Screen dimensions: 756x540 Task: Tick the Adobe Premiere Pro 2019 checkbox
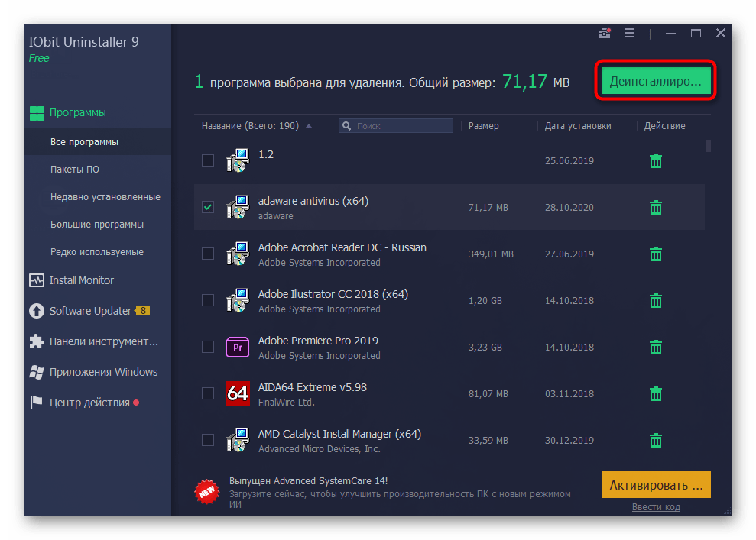[208, 347]
